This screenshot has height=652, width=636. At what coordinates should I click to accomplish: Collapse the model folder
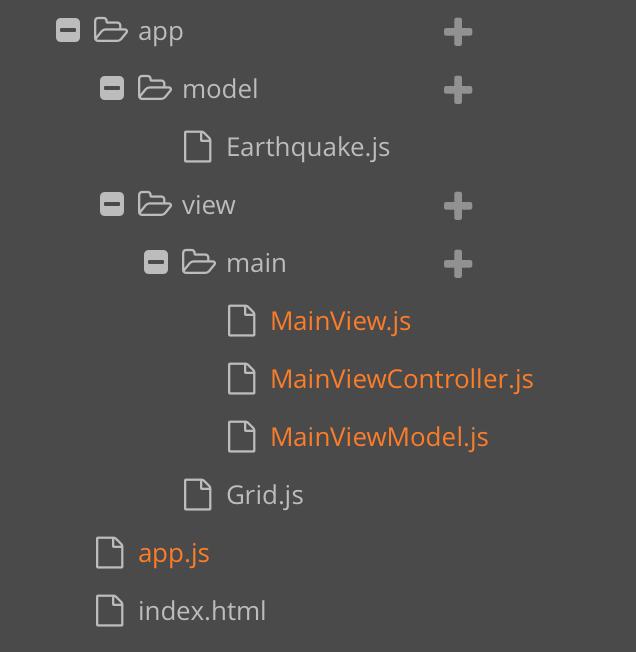pyautogui.click(x=112, y=88)
